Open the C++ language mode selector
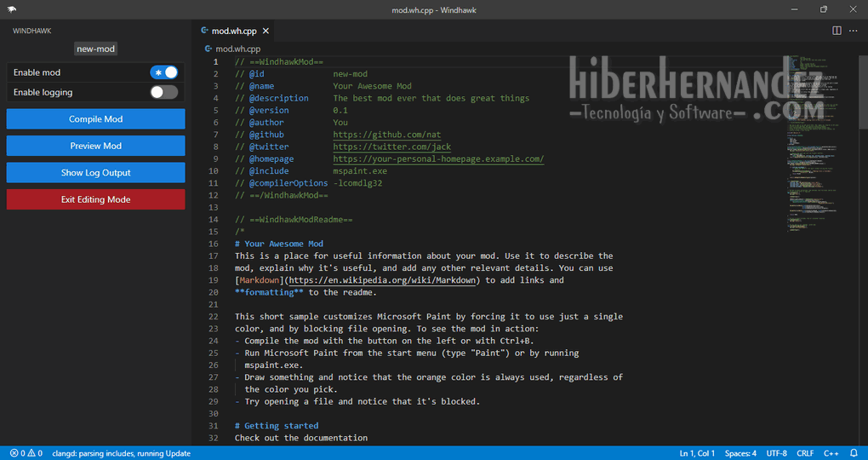 point(831,453)
